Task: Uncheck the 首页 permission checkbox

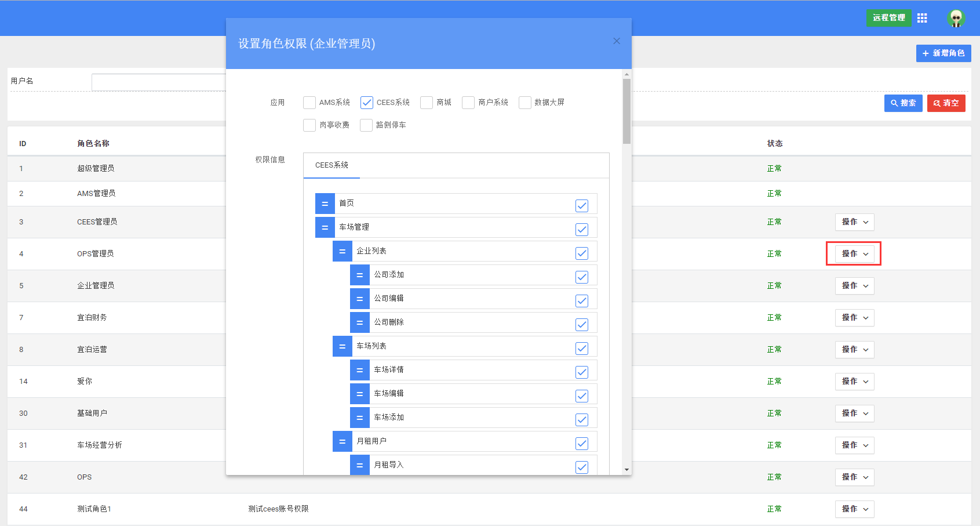Action: click(x=582, y=206)
